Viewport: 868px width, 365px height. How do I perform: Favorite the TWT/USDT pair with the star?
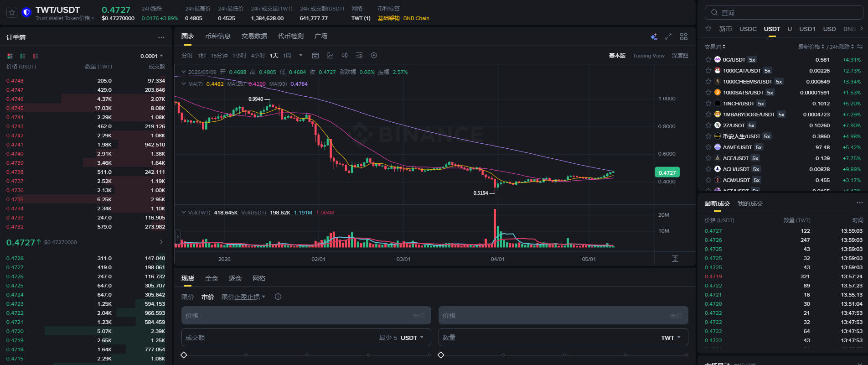point(12,13)
